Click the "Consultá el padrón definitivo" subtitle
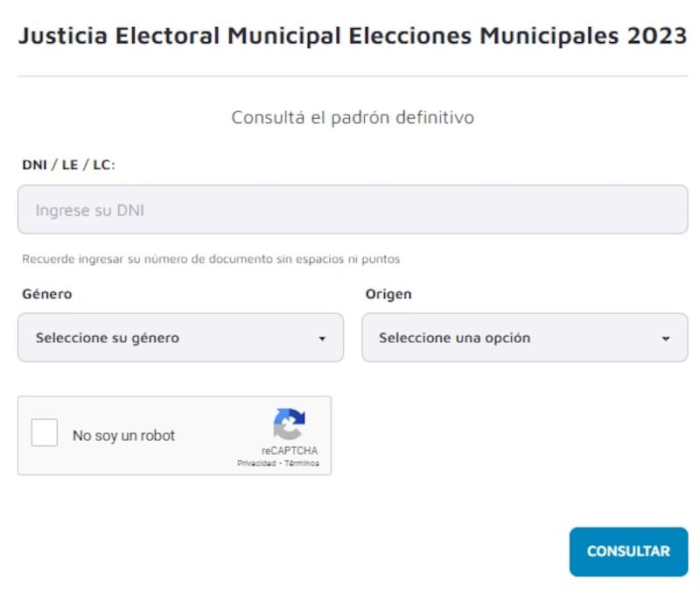This screenshot has width=700, height=601. pos(352,117)
